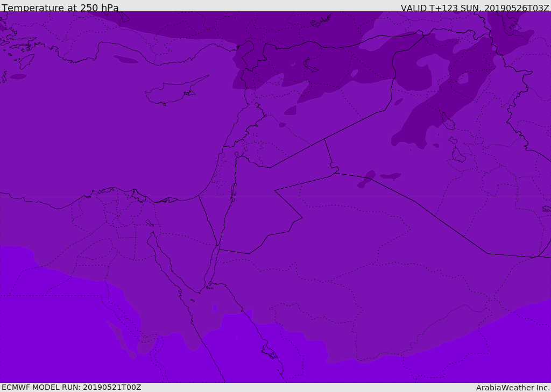The image size is (551, 392).
Task: Click the open Mediterranean Sea south of Cyprus
Action: [161, 140]
